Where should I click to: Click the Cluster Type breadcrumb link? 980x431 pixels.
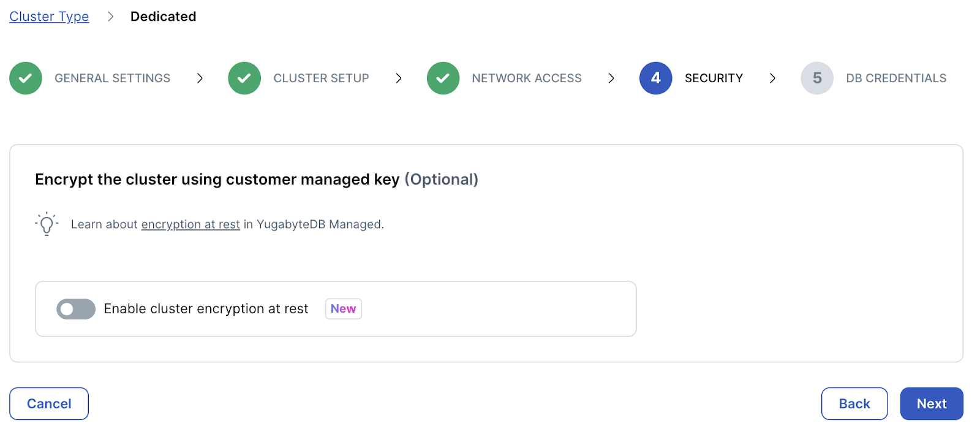49,17
